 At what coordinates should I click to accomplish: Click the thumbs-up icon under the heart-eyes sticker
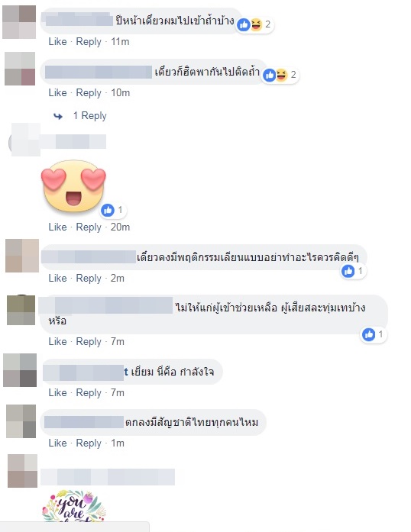108,211
